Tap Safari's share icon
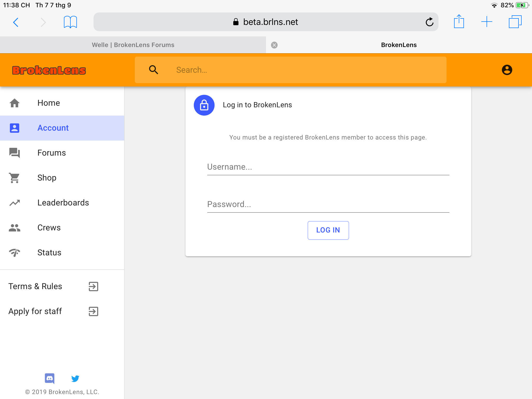Screen dimensions: 532x399 [x=459, y=22]
